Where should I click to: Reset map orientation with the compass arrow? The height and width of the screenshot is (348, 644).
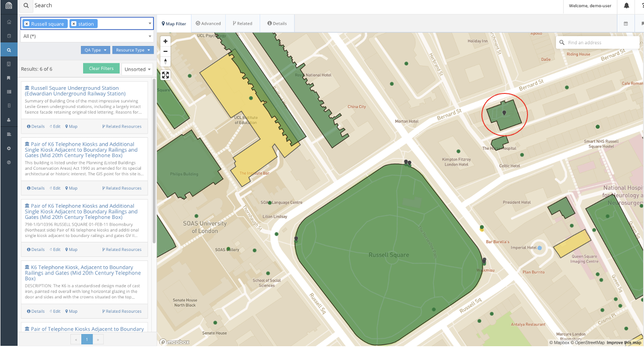tap(165, 62)
